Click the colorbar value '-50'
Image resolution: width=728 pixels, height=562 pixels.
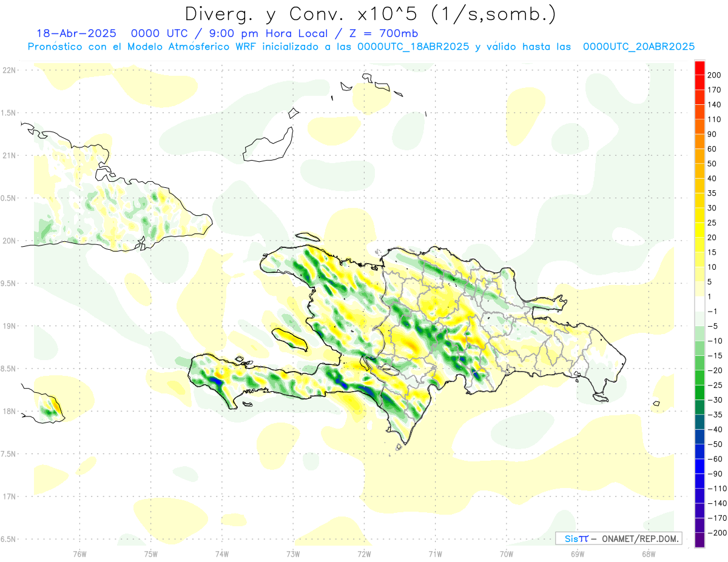coord(715,444)
